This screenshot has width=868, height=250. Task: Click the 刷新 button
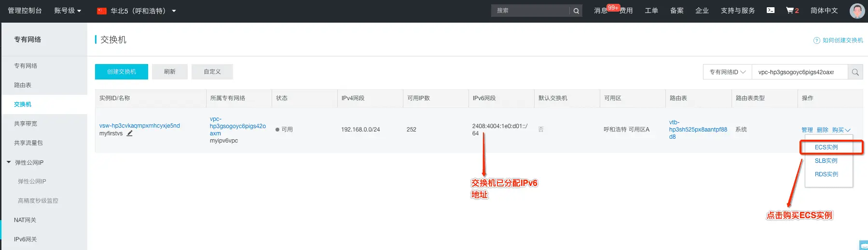click(170, 72)
